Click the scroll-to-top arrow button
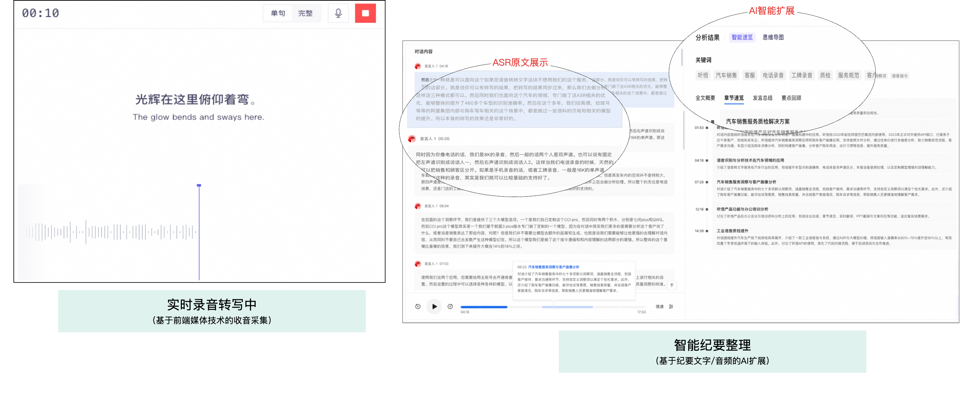Image resolution: width=980 pixels, height=394 pixels. tap(672, 285)
